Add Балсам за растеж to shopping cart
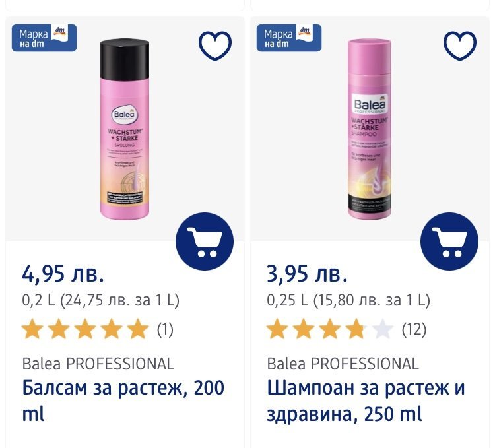 (205, 241)
